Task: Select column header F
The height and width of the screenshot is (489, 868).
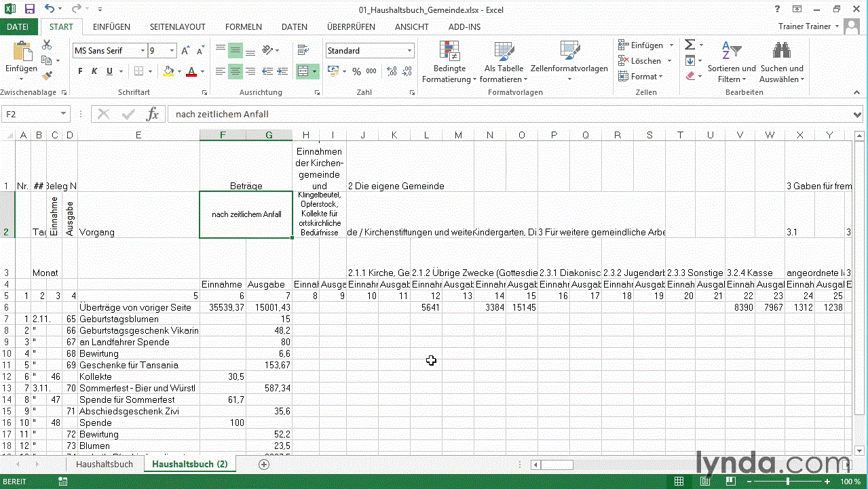Action: [223, 136]
